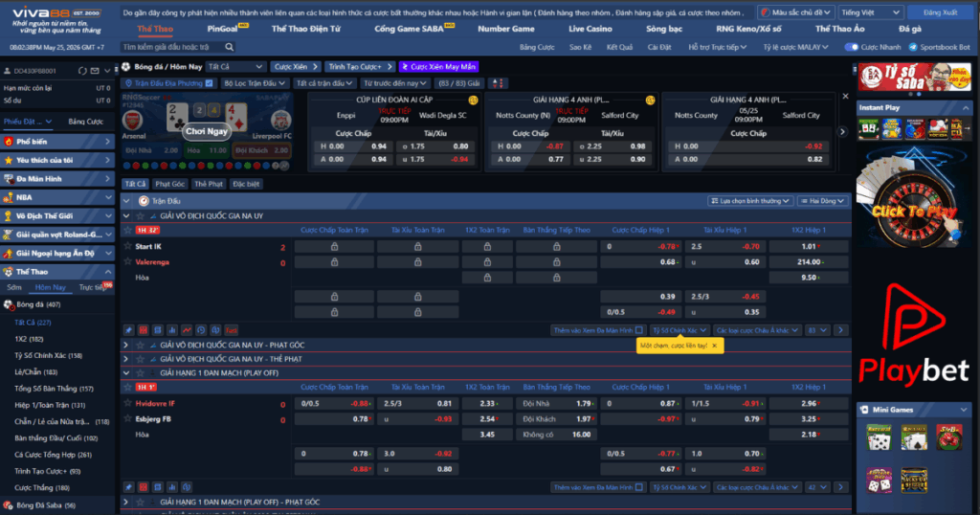
Task: Favorite the Start IK team star
Action: click(128, 246)
